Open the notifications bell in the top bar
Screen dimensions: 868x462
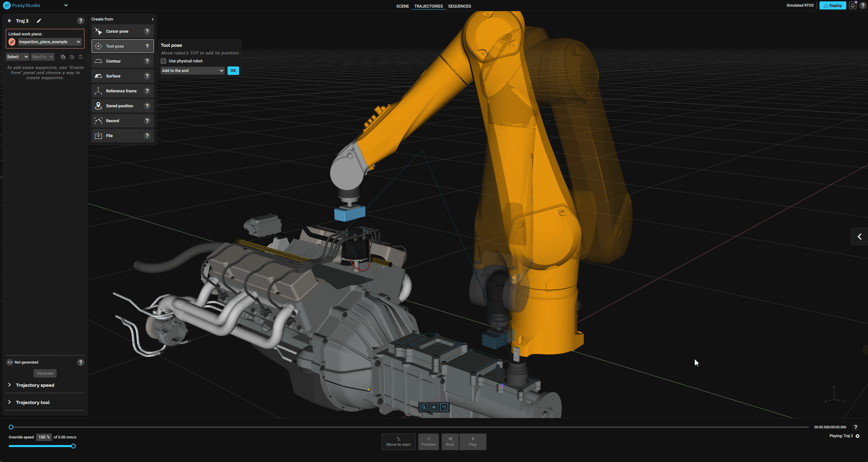[853, 5]
